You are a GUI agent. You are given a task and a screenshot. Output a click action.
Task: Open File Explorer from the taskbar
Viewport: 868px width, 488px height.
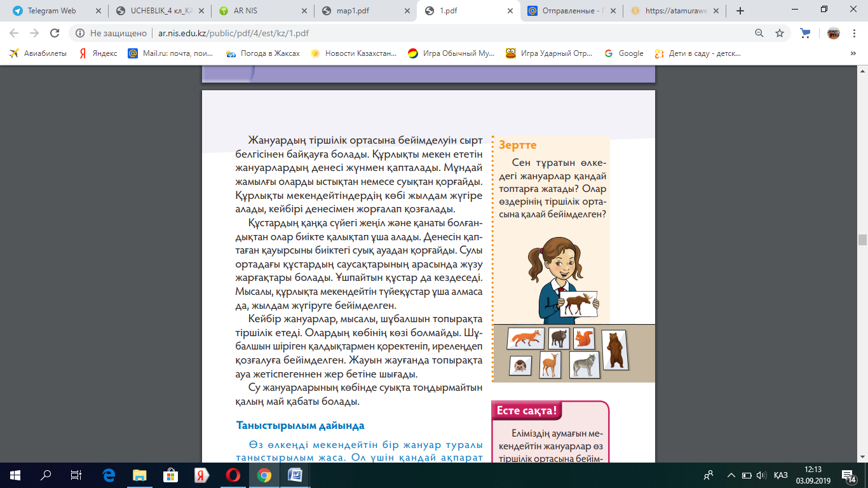(140, 475)
